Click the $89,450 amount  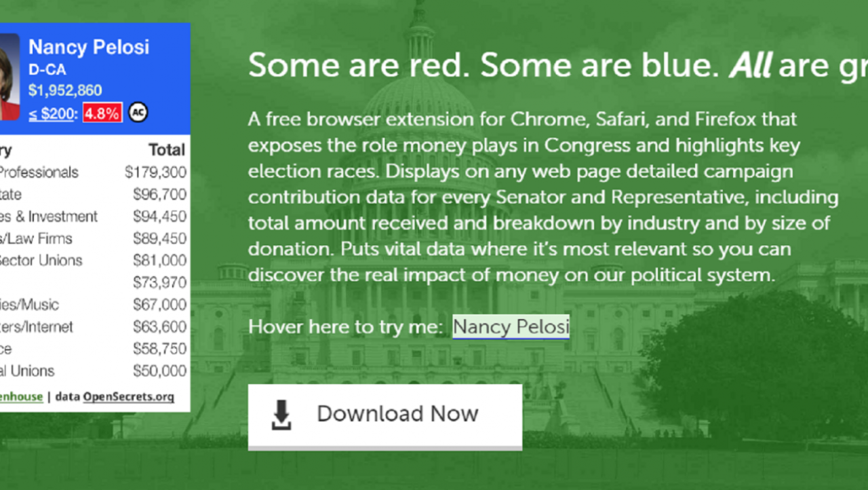159,238
